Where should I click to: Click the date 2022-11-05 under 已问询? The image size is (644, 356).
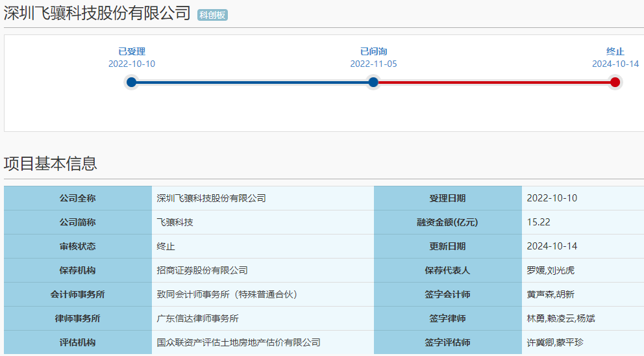tap(373, 64)
